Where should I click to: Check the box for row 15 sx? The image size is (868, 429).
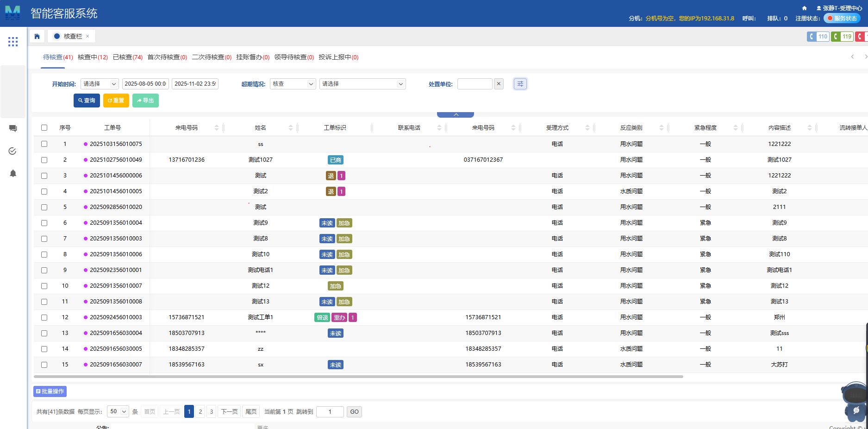pyautogui.click(x=44, y=365)
